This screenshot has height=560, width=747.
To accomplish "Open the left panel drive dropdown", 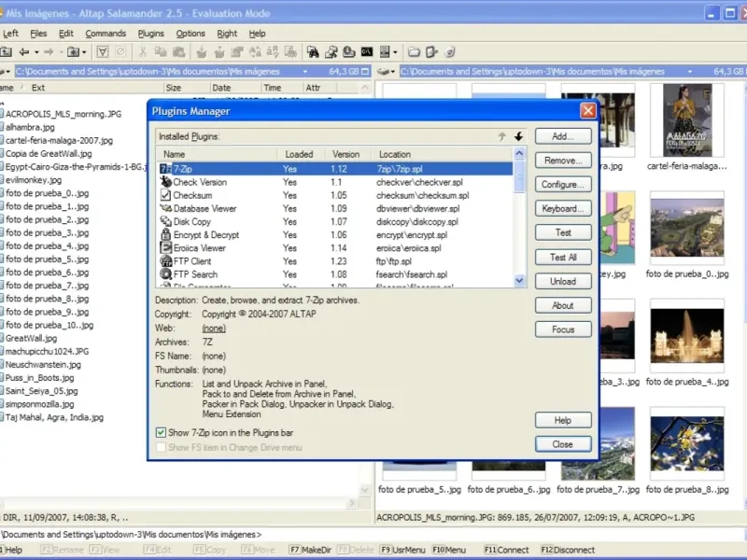I will 7,71.
